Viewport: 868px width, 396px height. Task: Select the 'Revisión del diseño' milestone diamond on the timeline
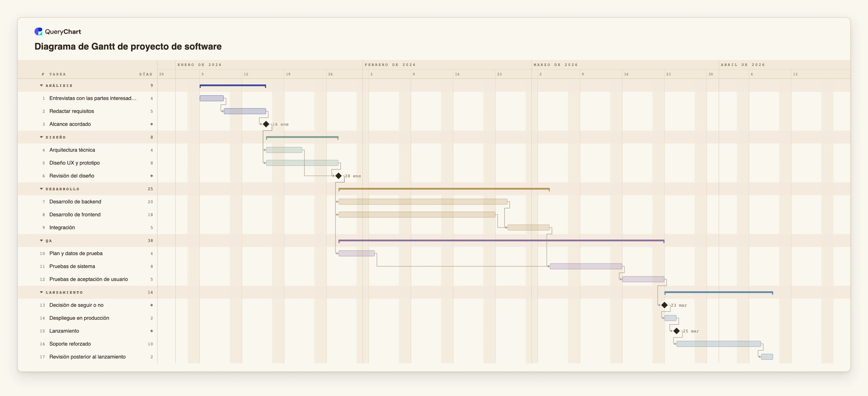click(338, 176)
